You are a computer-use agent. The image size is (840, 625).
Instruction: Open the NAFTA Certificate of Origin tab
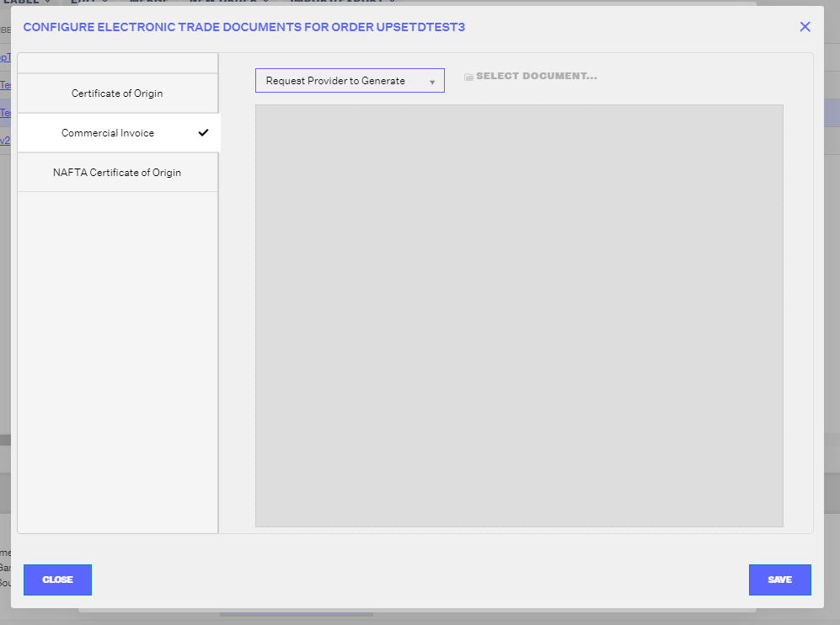tap(117, 173)
